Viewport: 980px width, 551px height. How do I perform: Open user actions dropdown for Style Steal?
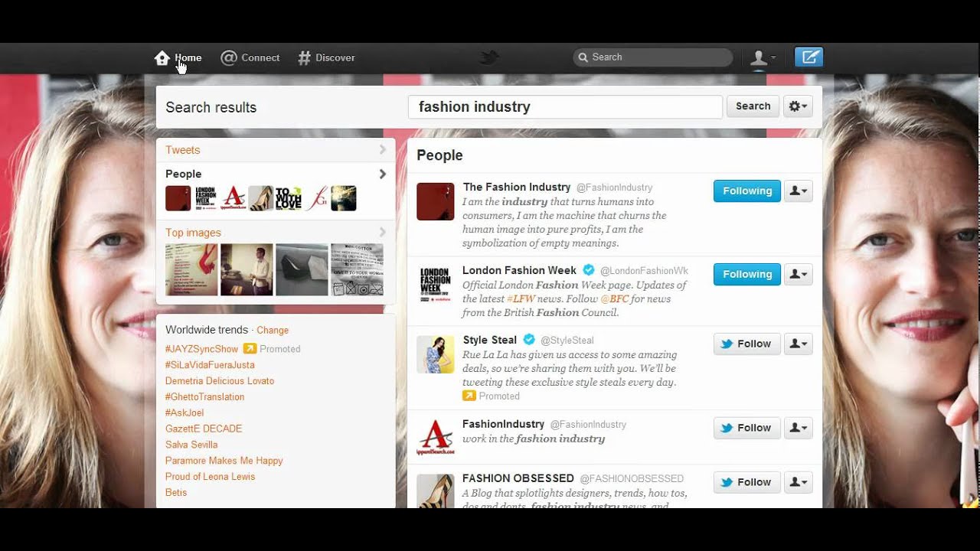[x=799, y=344]
